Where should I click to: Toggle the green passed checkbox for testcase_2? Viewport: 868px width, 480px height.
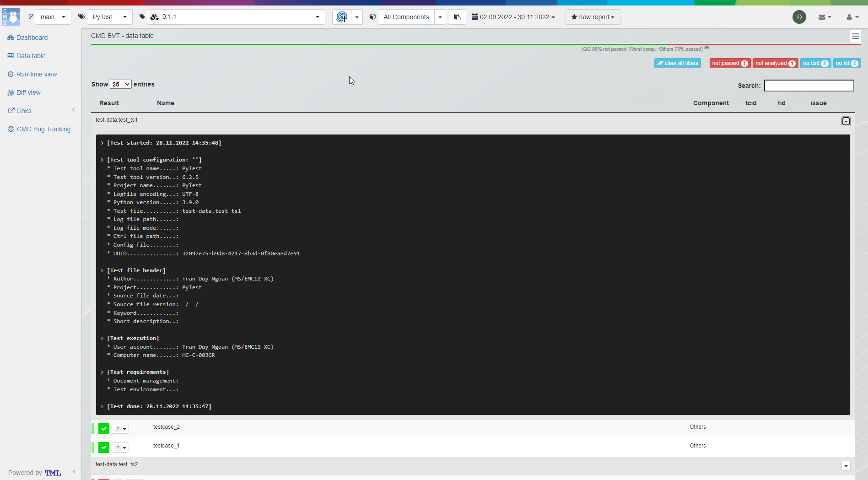tap(104, 429)
